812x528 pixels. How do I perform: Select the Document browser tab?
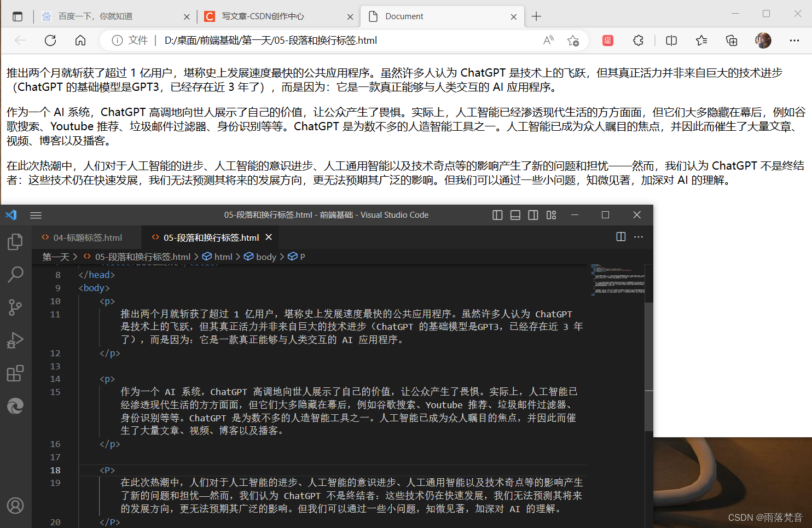pyautogui.click(x=442, y=16)
